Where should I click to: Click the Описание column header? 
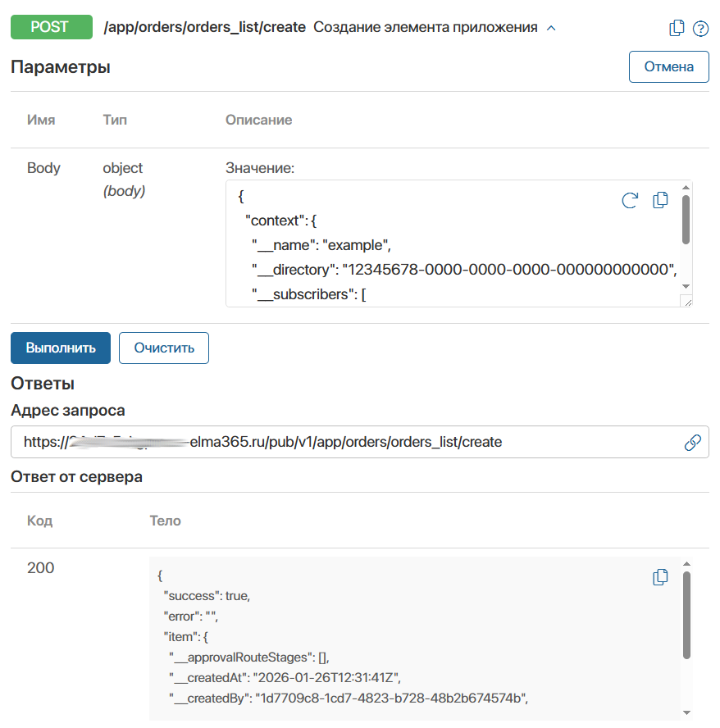259,120
